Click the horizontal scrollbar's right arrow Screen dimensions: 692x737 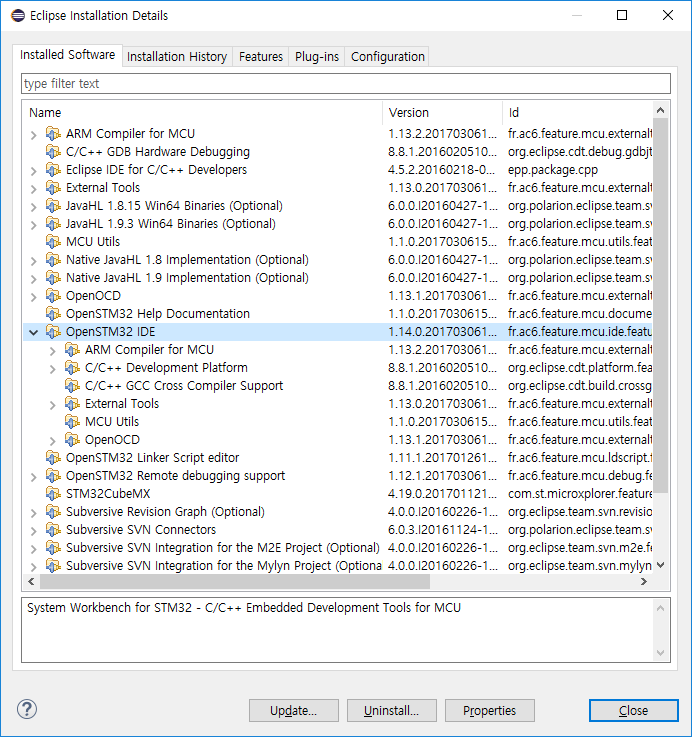(644, 581)
